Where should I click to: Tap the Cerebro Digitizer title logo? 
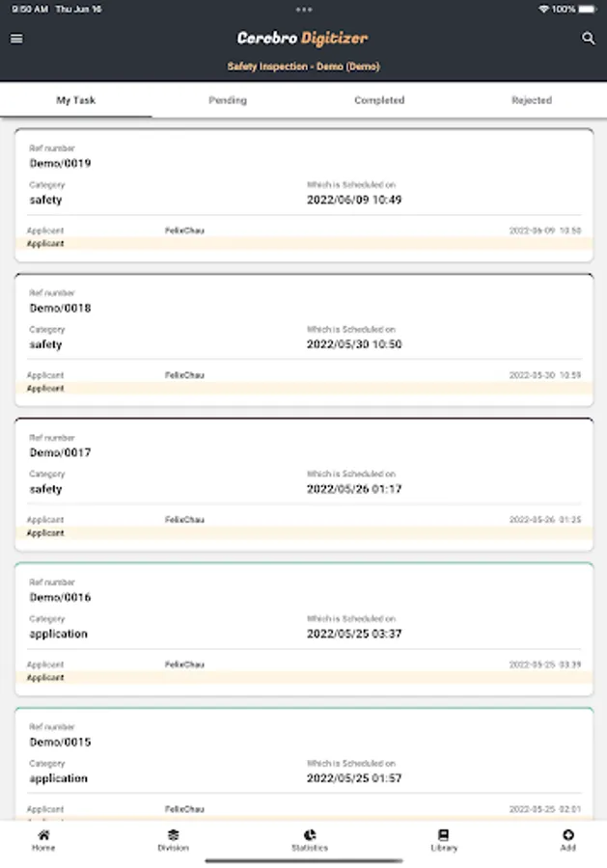(302, 39)
